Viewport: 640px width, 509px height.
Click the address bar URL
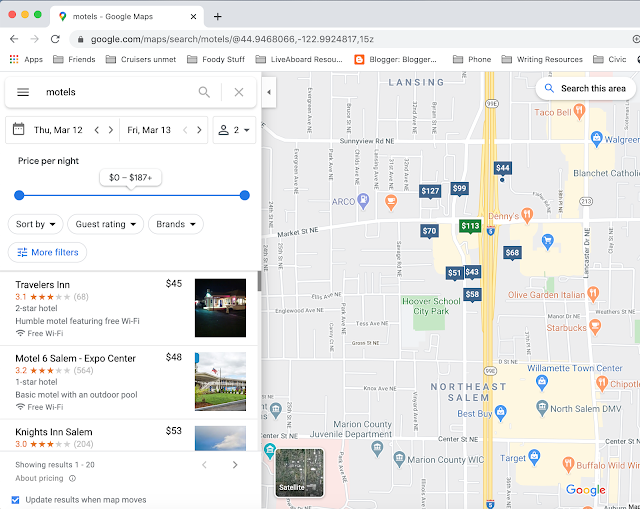(232, 39)
